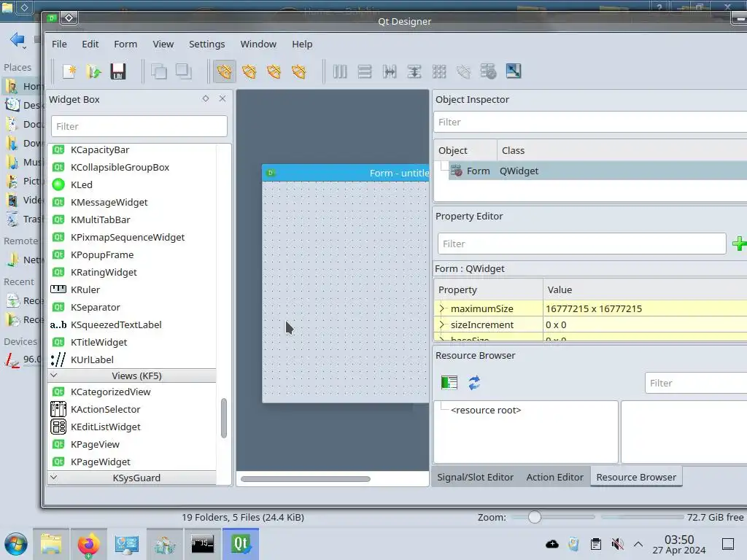Float the Widget Box panel with diamond icon
The height and width of the screenshot is (560, 747).
click(x=206, y=98)
